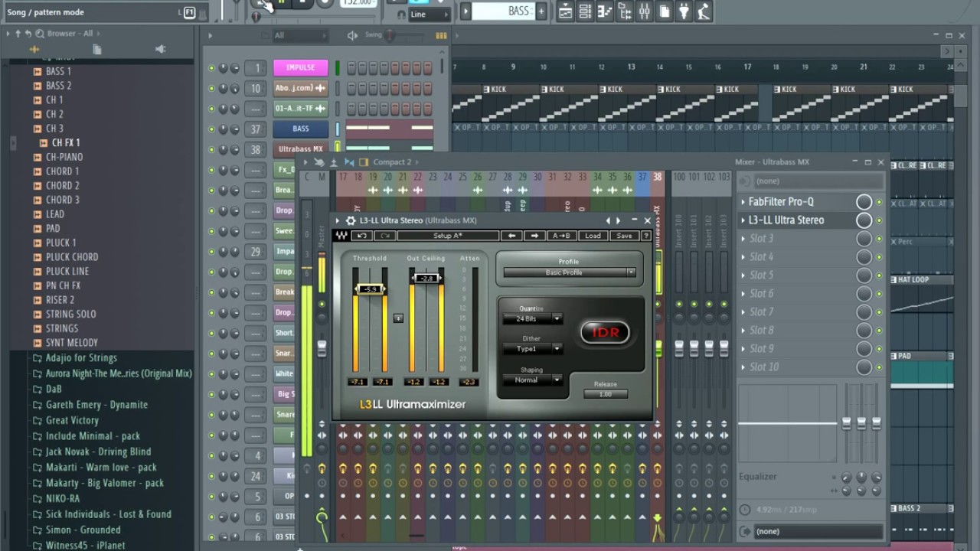Click the channel rack graph editor icon
980x551 pixels.
point(441,35)
